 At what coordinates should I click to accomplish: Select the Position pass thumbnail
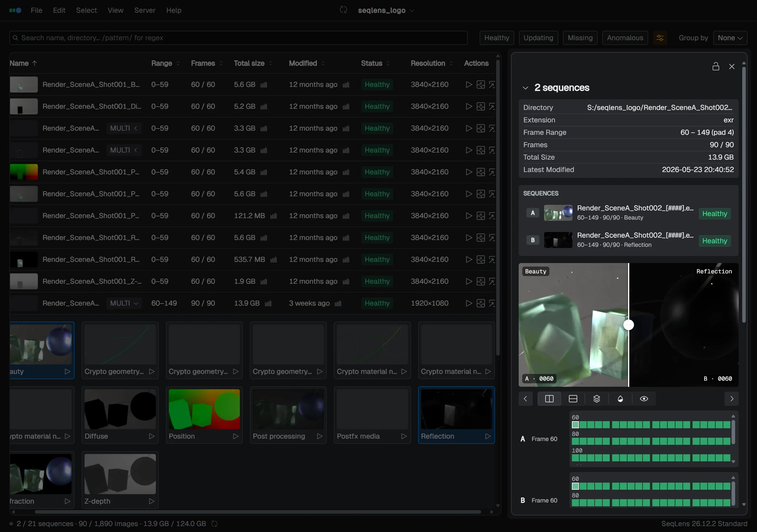pos(204,409)
